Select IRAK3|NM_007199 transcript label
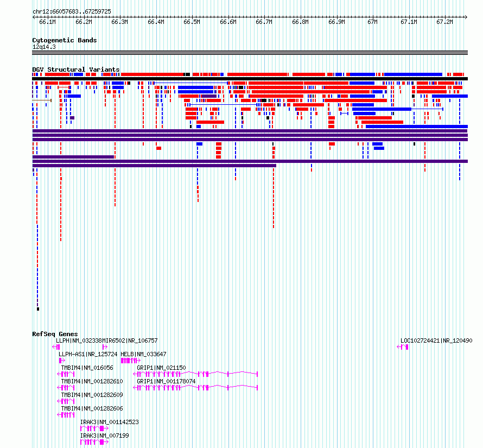483x448 pixels. 104,436
